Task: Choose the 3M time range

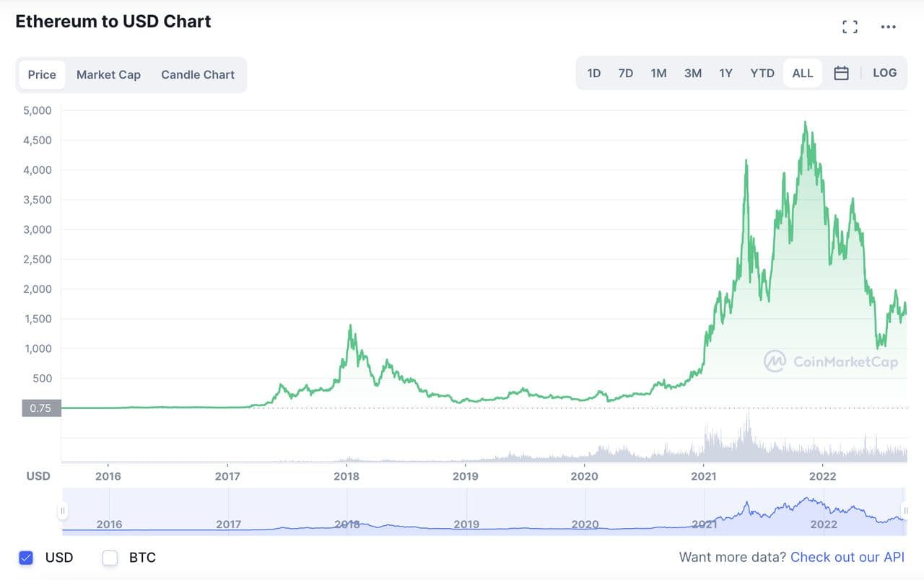Action: coord(692,74)
